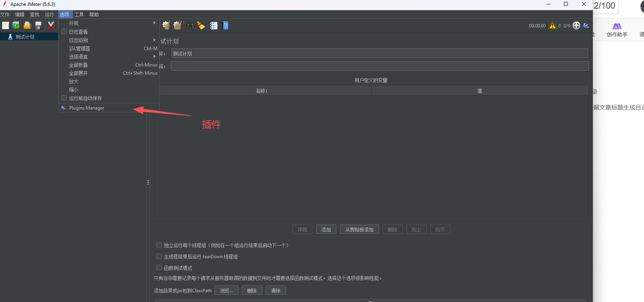The image size is (644, 302).
Task: Click the empty comments input field
Action: coord(379,66)
